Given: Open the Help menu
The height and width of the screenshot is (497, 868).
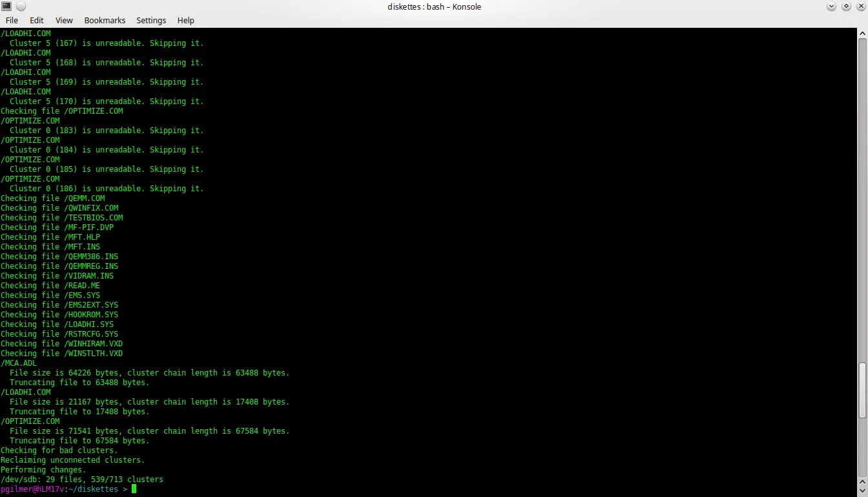Looking at the screenshot, I should click(186, 21).
